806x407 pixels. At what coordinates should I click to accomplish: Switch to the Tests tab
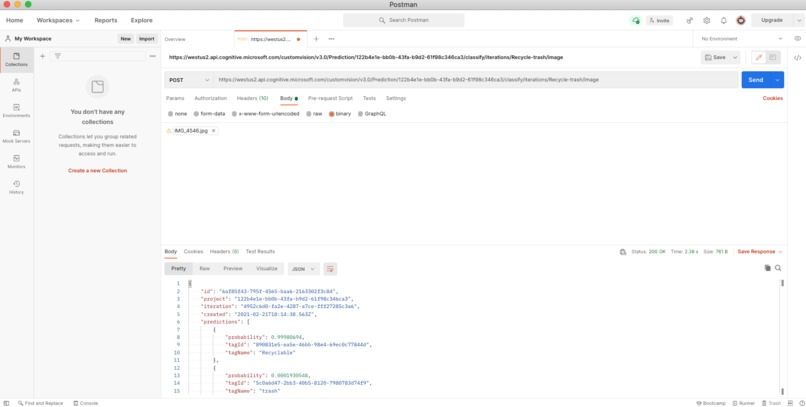click(x=369, y=98)
